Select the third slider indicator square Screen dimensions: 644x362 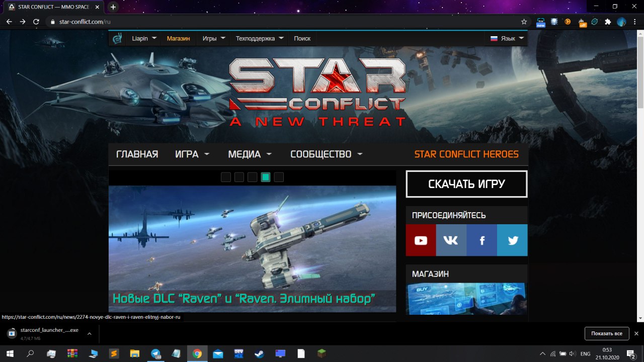click(x=253, y=177)
